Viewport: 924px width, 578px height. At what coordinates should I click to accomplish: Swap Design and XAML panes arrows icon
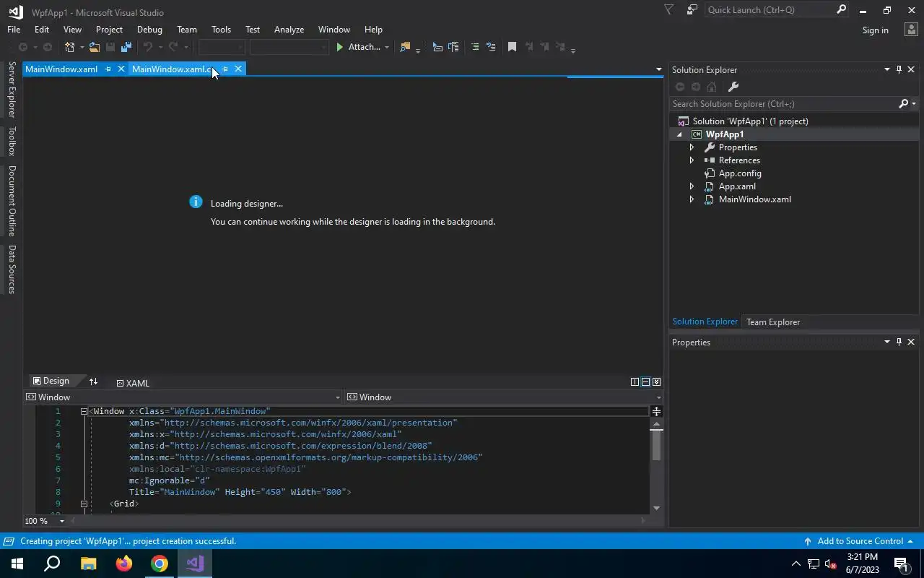(x=93, y=381)
